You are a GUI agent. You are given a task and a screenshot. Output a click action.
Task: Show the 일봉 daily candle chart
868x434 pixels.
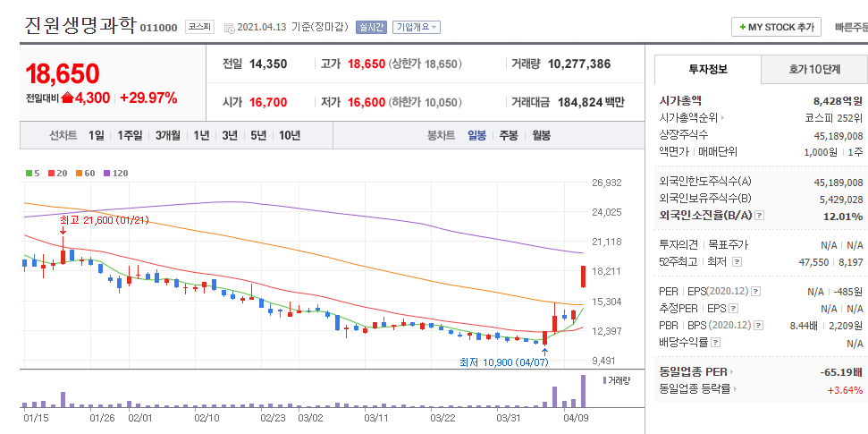click(x=476, y=135)
